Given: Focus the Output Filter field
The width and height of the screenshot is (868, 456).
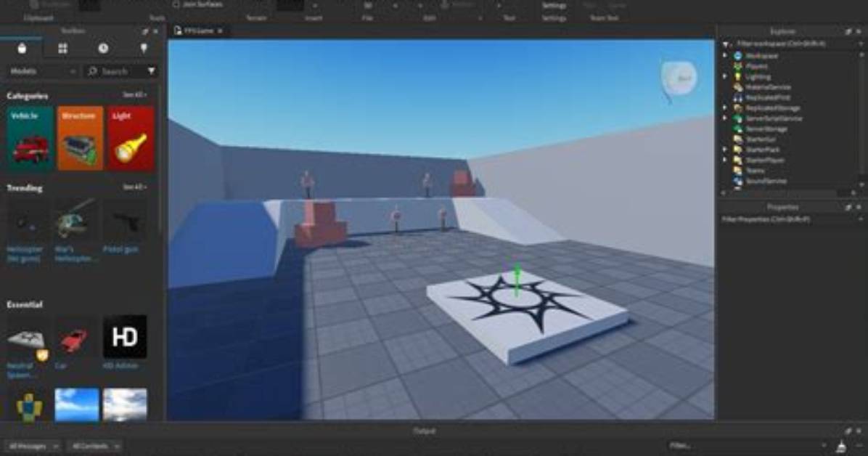Looking at the screenshot, I should click(748, 446).
